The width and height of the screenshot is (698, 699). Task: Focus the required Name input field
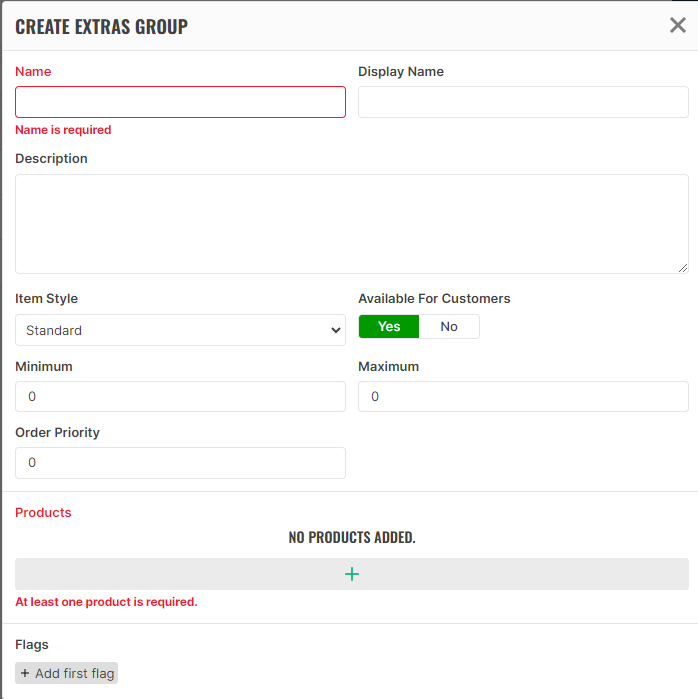point(180,102)
